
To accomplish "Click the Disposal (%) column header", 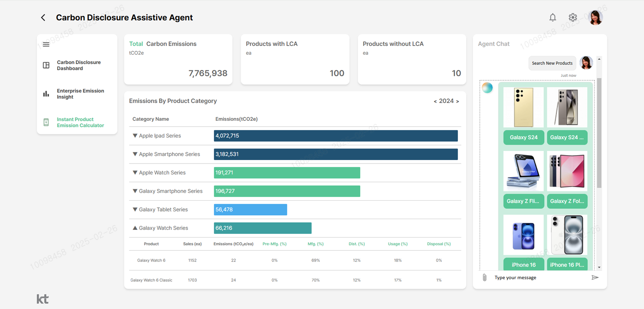I will tap(439, 244).
